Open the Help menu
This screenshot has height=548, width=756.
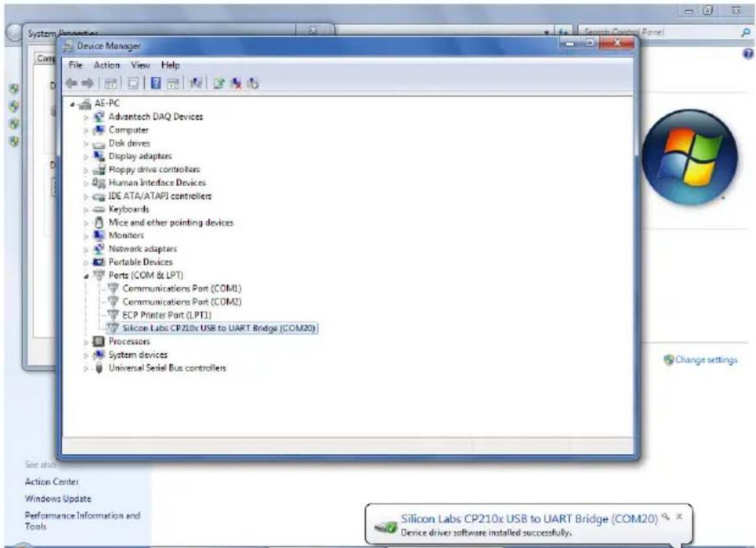tap(170, 65)
